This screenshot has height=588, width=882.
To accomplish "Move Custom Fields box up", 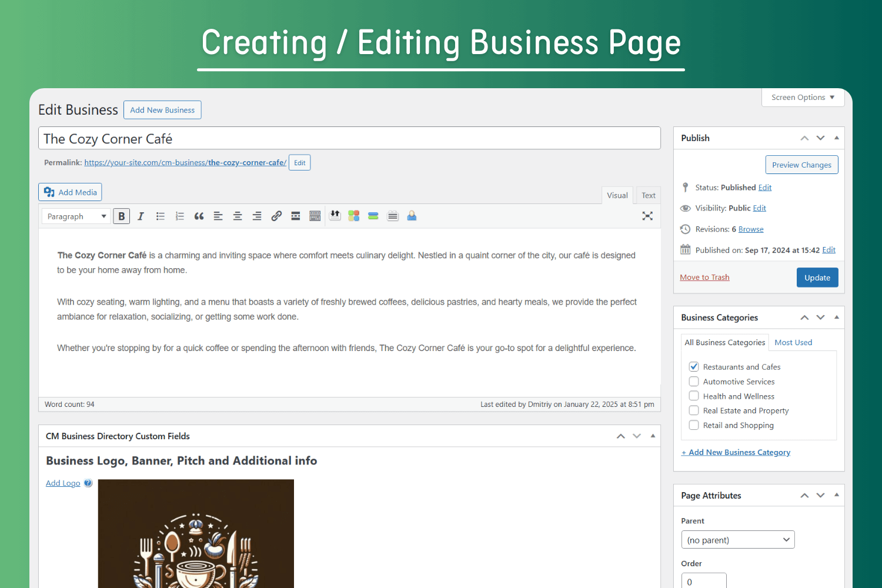I will 621,436.
